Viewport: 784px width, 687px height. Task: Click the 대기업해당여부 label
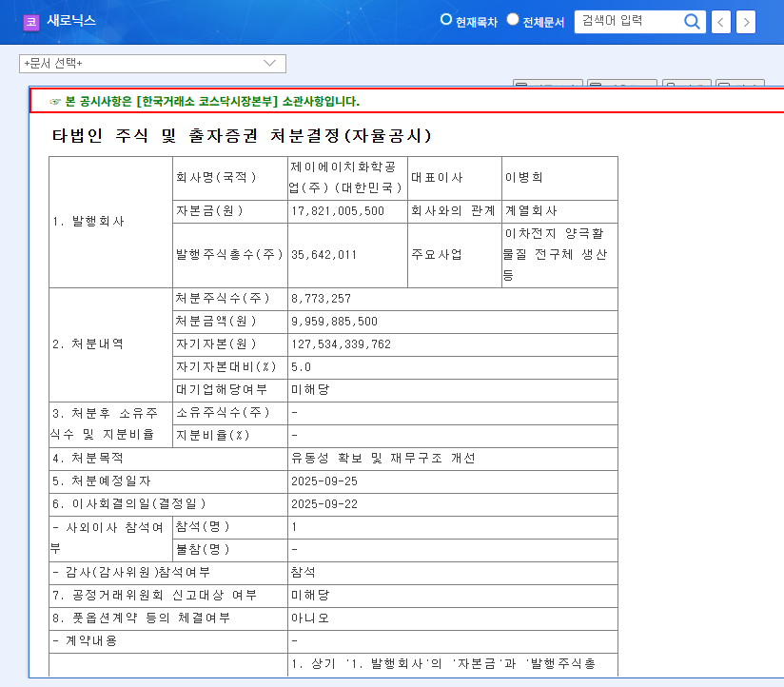pyautogui.click(x=222, y=389)
